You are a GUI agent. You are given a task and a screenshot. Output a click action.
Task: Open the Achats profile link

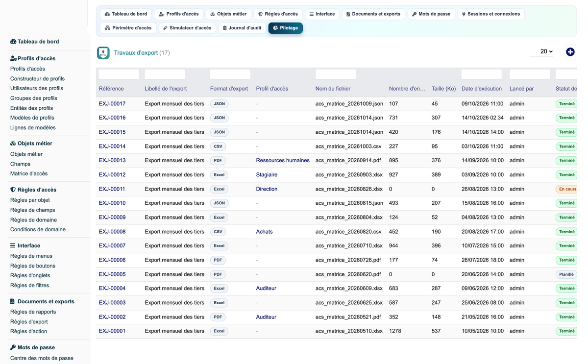(x=265, y=232)
